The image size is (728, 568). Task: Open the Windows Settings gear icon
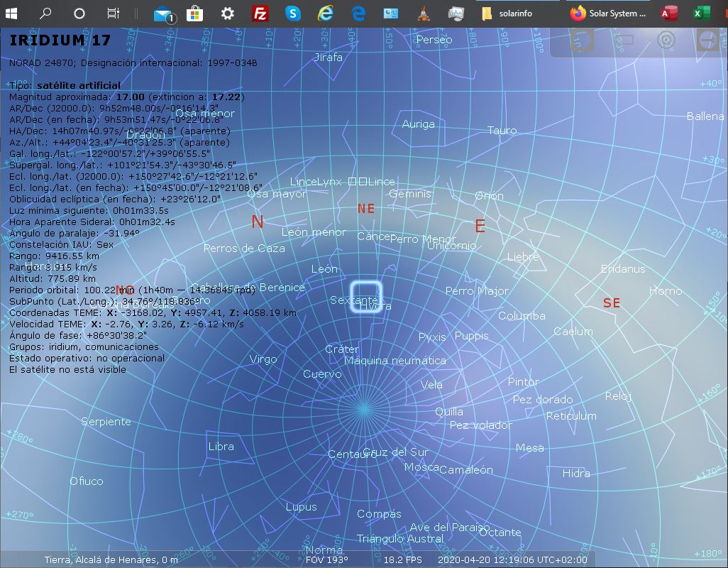(x=228, y=13)
